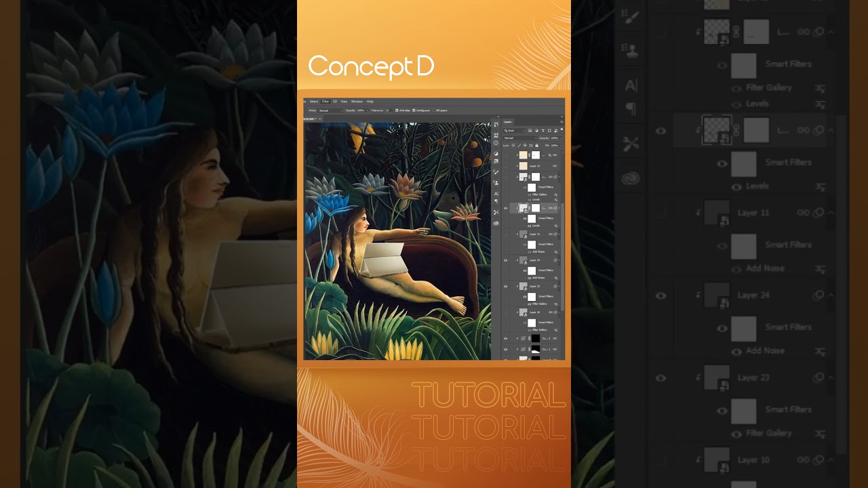Hide the Curves 2 adjustment layer
868x488 pixels.
(x=506, y=338)
